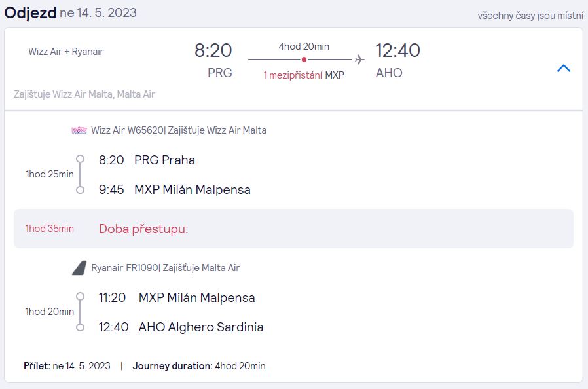Viewport: 588px width, 389px height.
Task: Click the PRG Praha departure circle marker
Action: point(80,159)
